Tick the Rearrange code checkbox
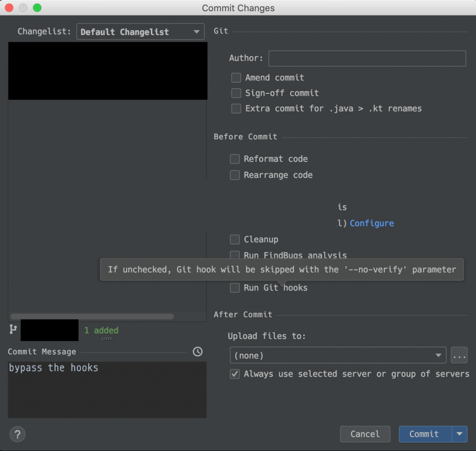The image size is (476, 451). [x=235, y=175]
